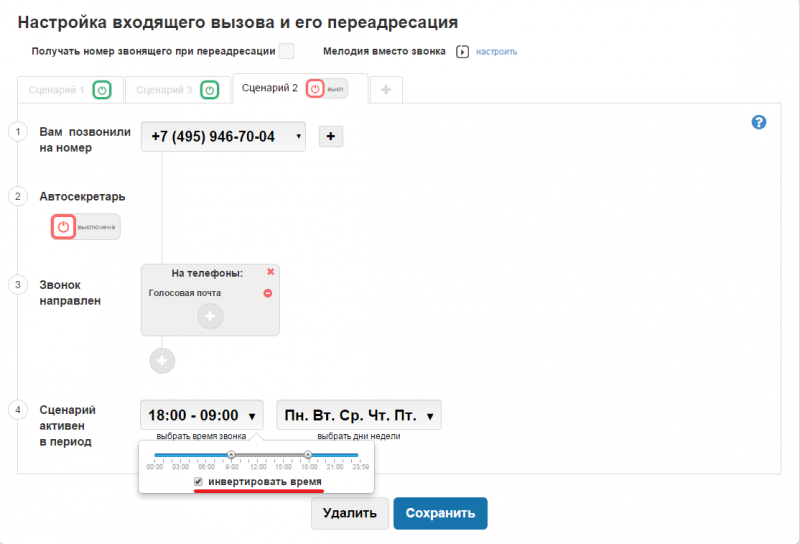The width and height of the screenshot is (800, 544).
Task: Open the phone number +7 (495) 946-70-04 dropdown
Action: [x=223, y=137]
